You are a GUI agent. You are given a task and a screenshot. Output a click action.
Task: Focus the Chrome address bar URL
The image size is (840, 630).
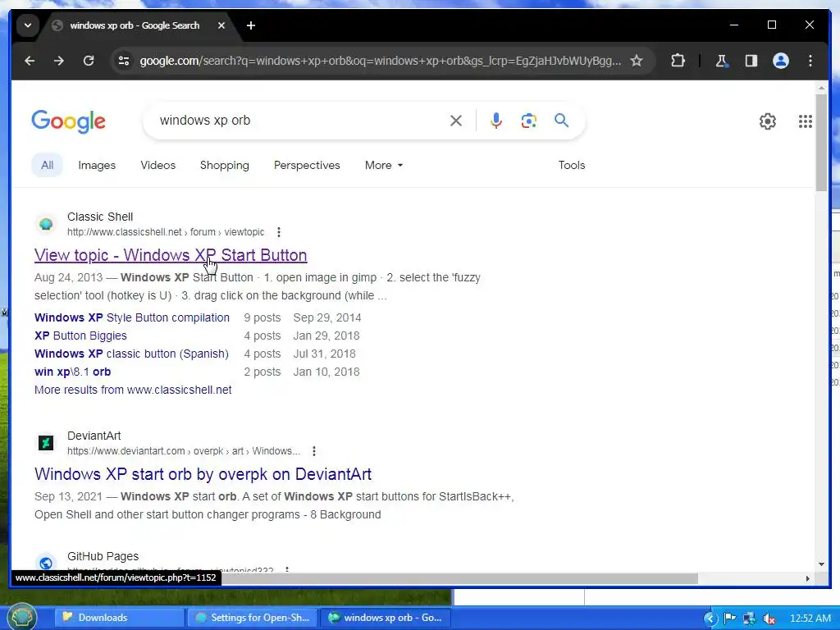[x=381, y=61]
